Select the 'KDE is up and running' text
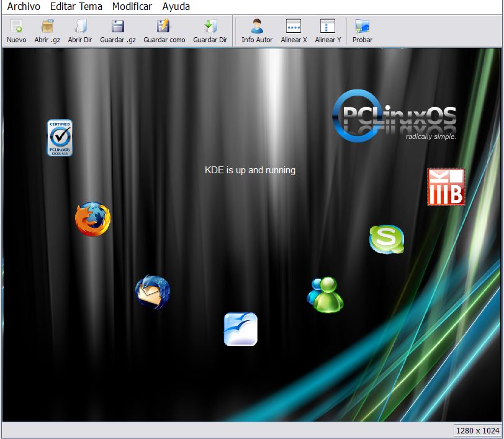Viewport: 504px width, 439px height. [x=250, y=170]
